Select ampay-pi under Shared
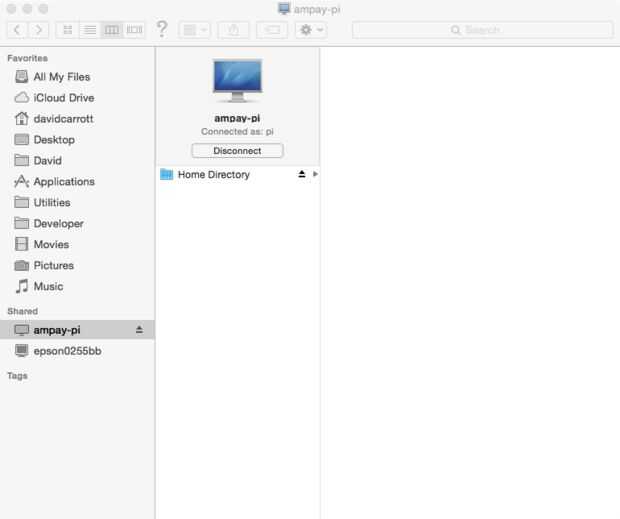 [77, 330]
